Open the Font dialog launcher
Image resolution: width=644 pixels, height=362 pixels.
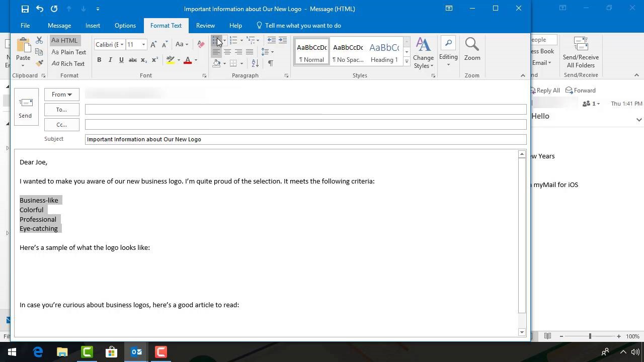coord(204,76)
